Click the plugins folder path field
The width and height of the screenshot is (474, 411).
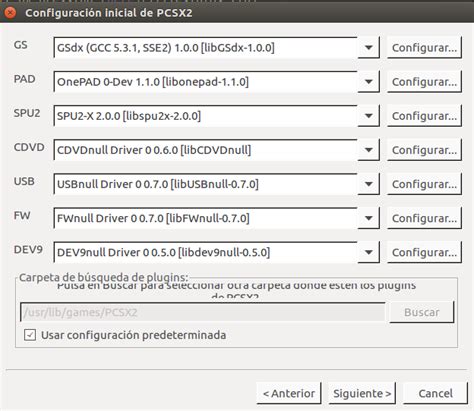[203, 312]
